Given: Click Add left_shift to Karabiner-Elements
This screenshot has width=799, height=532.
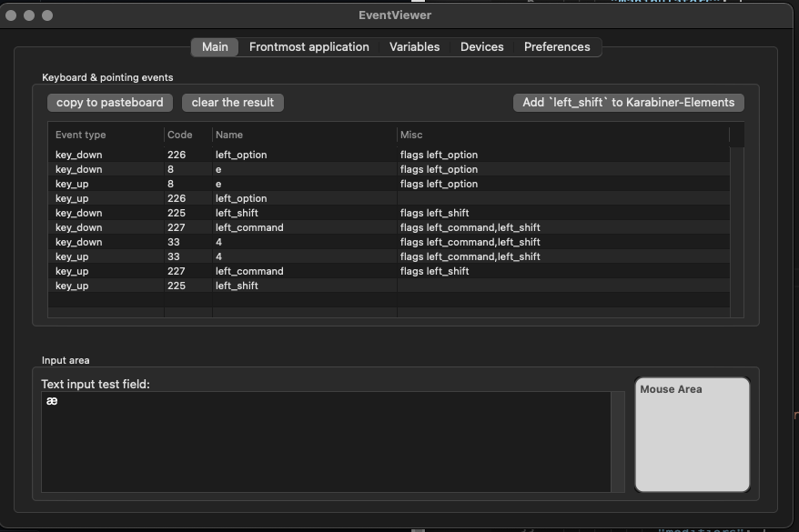Looking at the screenshot, I should (629, 102).
